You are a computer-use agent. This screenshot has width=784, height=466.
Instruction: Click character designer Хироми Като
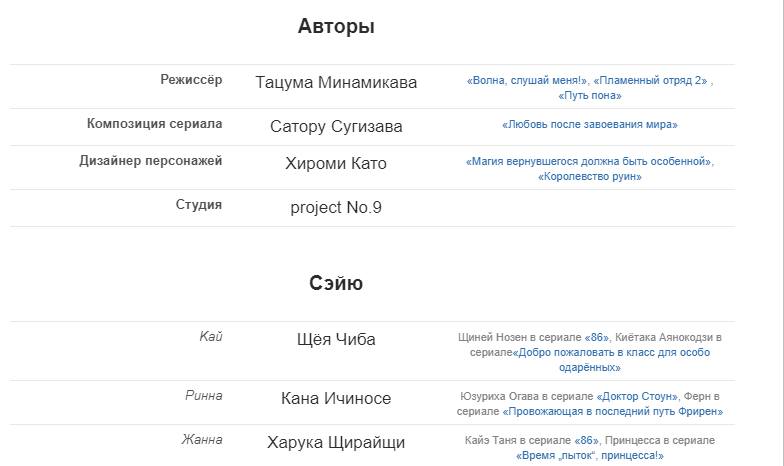(336, 164)
